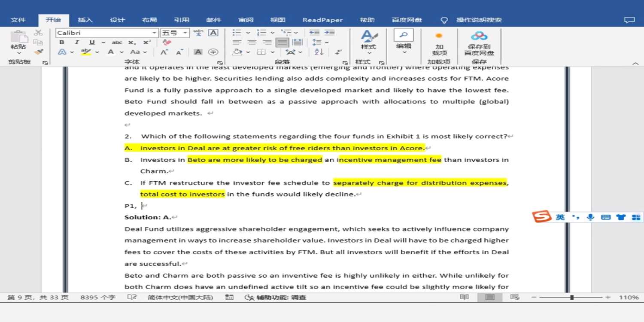
Task: Center the paragraph text
Action: coord(252,42)
